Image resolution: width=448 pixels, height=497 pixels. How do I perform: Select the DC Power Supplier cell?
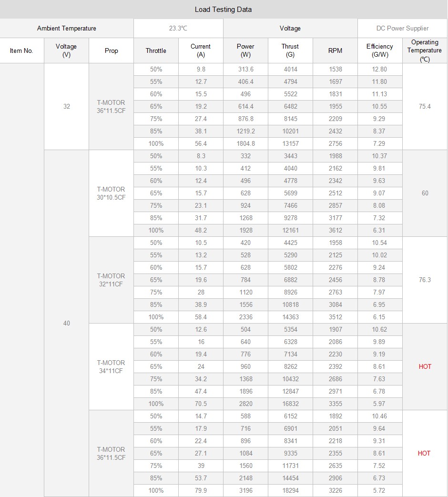(x=402, y=28)
